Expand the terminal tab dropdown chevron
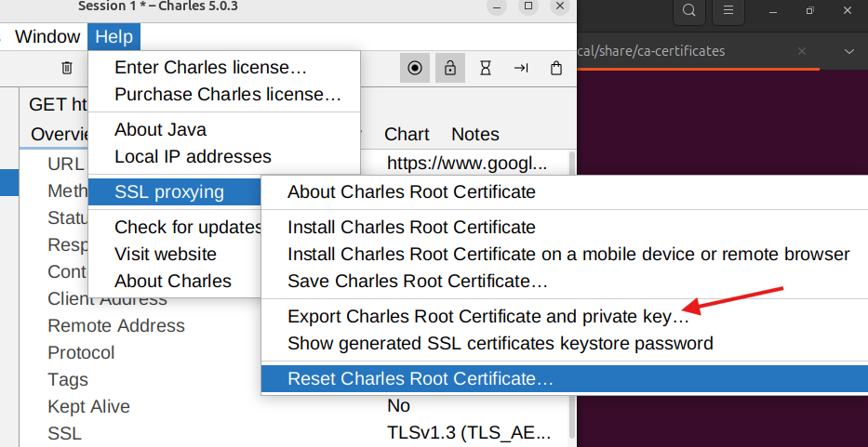Screen dimensions: 868x447 pos(848,51)
